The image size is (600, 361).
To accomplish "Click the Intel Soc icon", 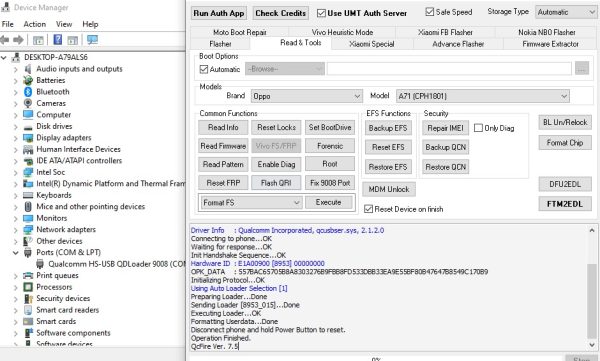I will 28,172.
